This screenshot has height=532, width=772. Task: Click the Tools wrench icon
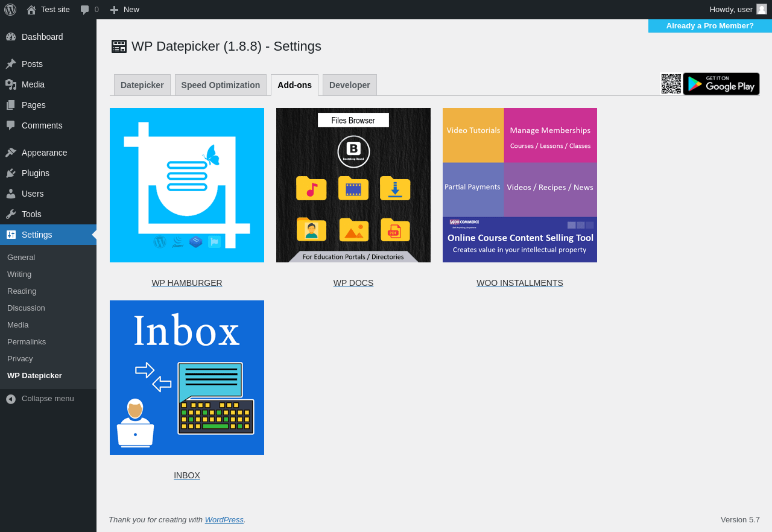(11, 214)
